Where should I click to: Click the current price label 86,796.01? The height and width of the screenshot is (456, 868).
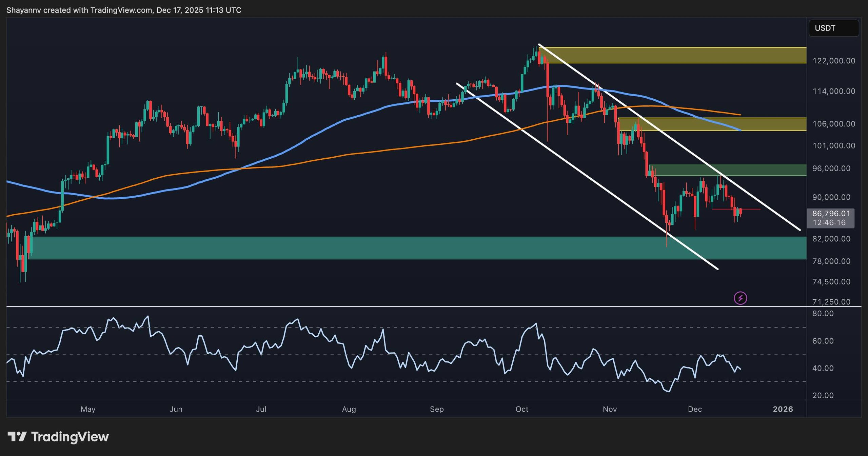point(831,214)
